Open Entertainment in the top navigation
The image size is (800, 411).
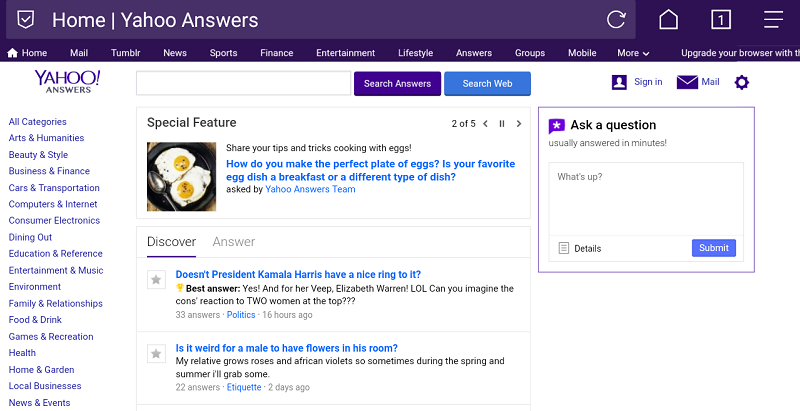click(x=345, y=53)
